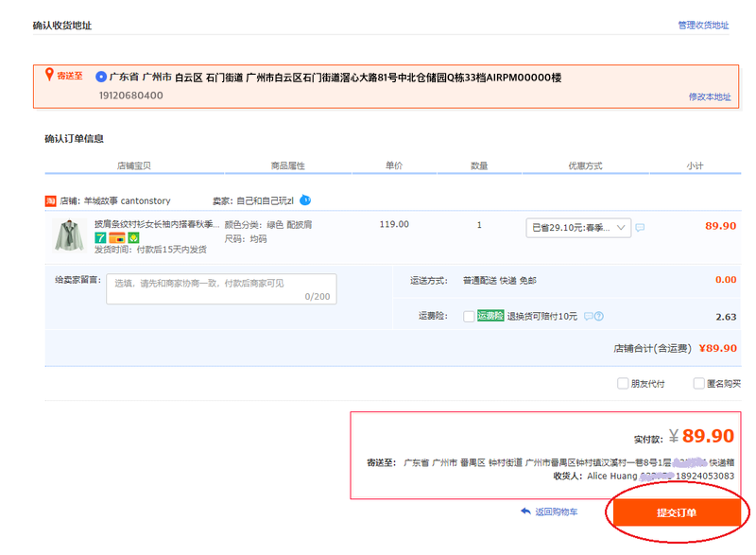756x555 pixels.
Task: Click the orange credit card payment badge
Action: [x=116, y=237]
